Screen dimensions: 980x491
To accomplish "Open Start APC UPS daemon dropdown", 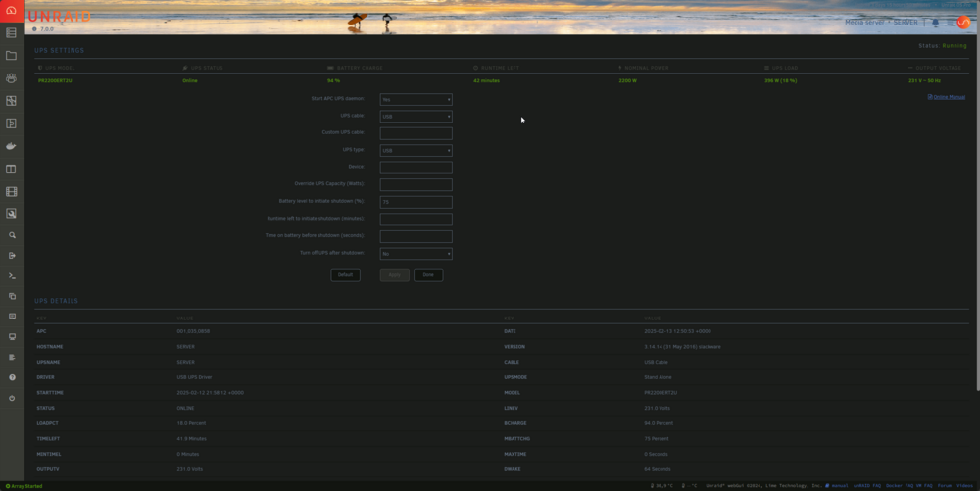I will pyautogui.click(x=416, y=99).
